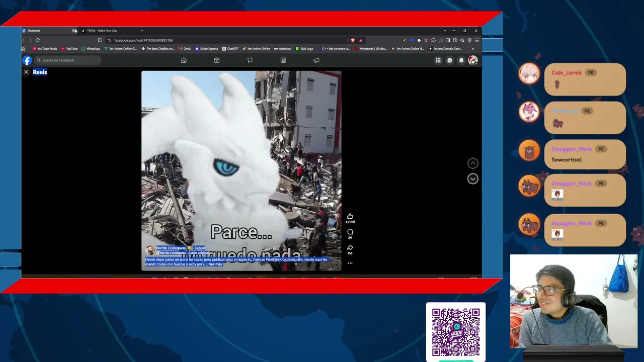Click the browser back arrow

(23, 40)
